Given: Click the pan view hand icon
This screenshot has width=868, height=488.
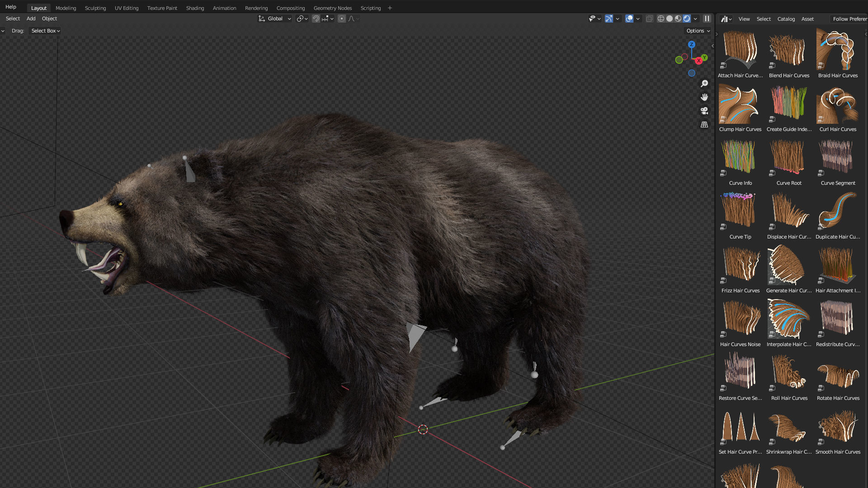Looking at the screenshot, I should (x=704, y=97).
